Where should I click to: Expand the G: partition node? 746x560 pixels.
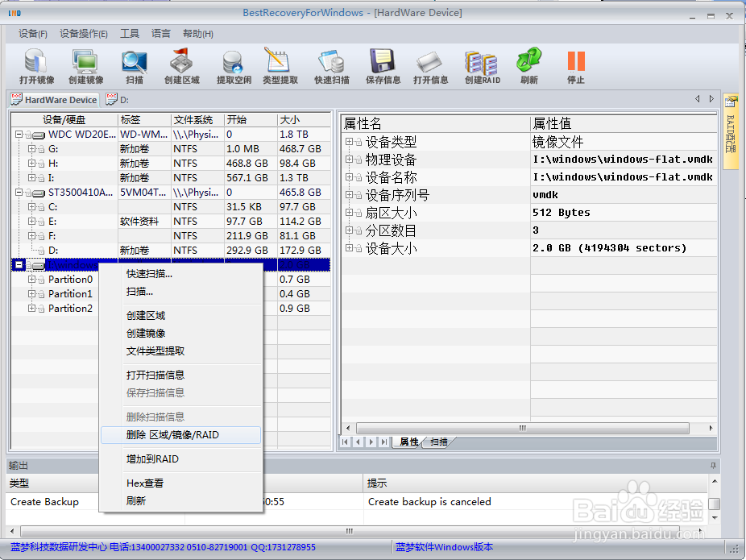[x=31, y=149]
